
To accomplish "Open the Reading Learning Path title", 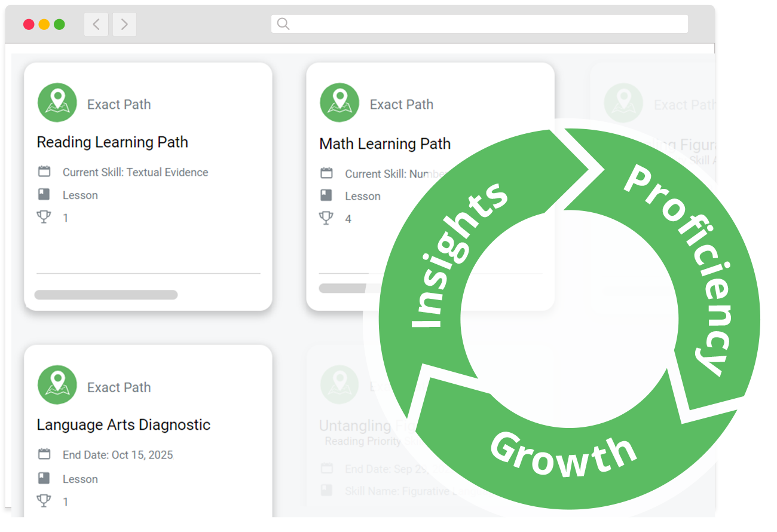I will [112, 142].
